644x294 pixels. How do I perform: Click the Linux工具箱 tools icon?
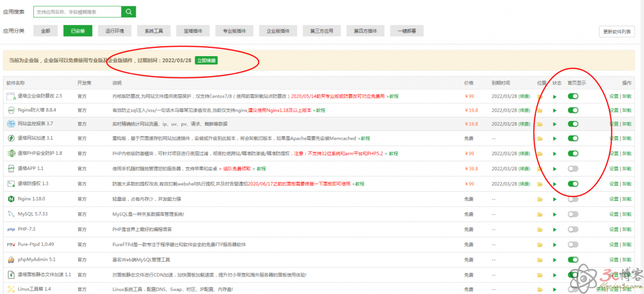coord(11,289)
